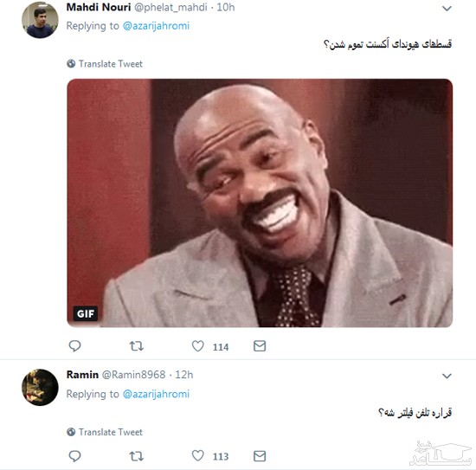View Mahdi Nouri's profile picture

[40, 20]
